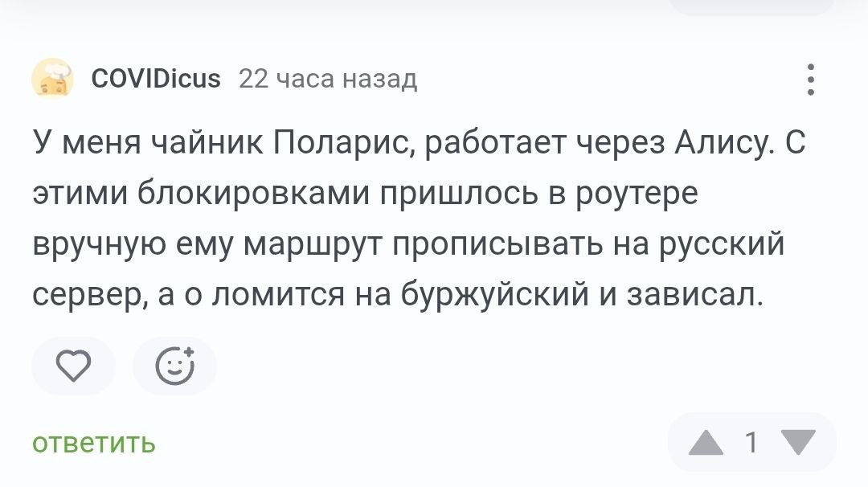The width and height of the screenshot is (868, 487).
Task: Open the emoji reaction picker
Action: pos(174,366)
